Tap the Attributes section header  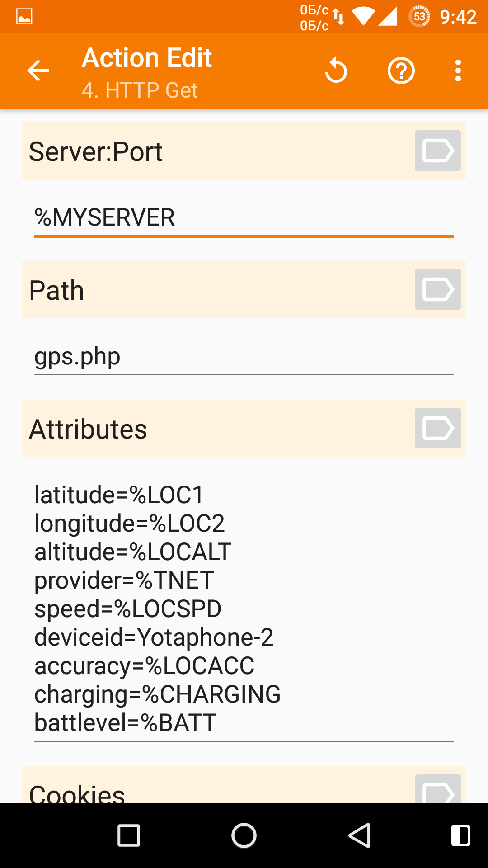coord(89,429)
